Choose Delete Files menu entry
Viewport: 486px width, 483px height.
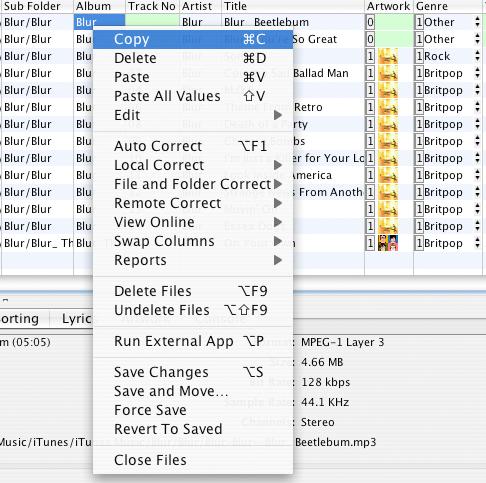[193, 291]
